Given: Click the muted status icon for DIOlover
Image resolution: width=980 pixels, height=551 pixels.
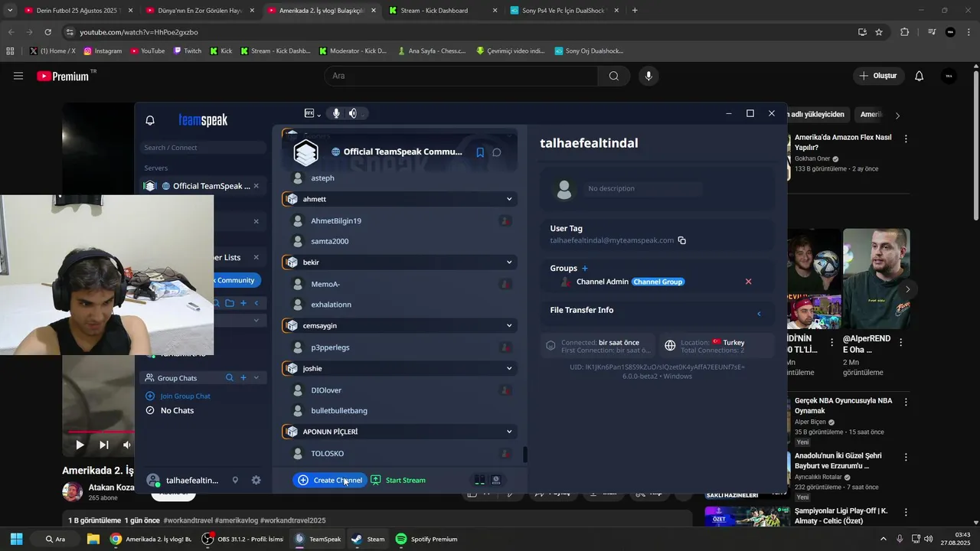Looking at the screenshot, I should point(505,390).
